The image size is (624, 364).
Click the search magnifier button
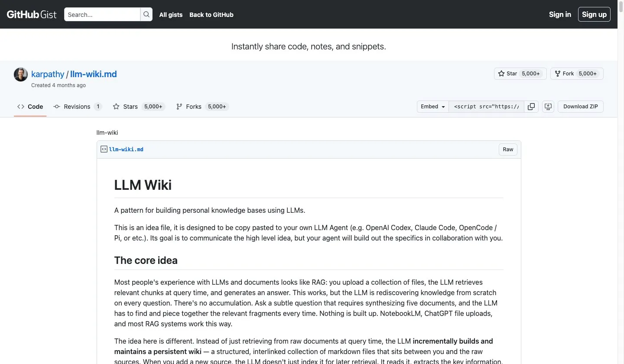click(x=146, y=14)
